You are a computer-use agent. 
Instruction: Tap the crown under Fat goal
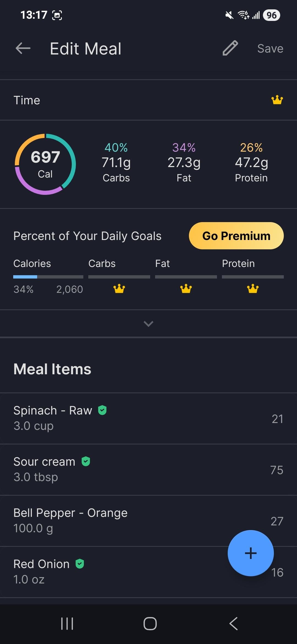(186, 289)
